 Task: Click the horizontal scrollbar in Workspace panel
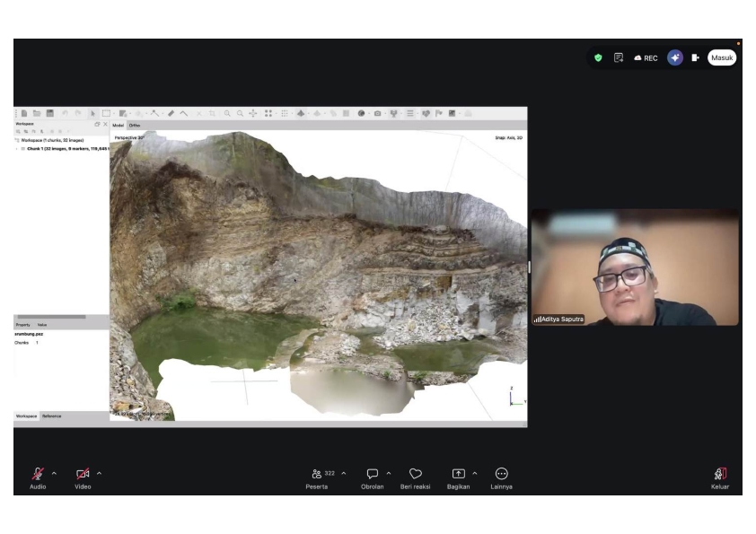tap(51, 317)
